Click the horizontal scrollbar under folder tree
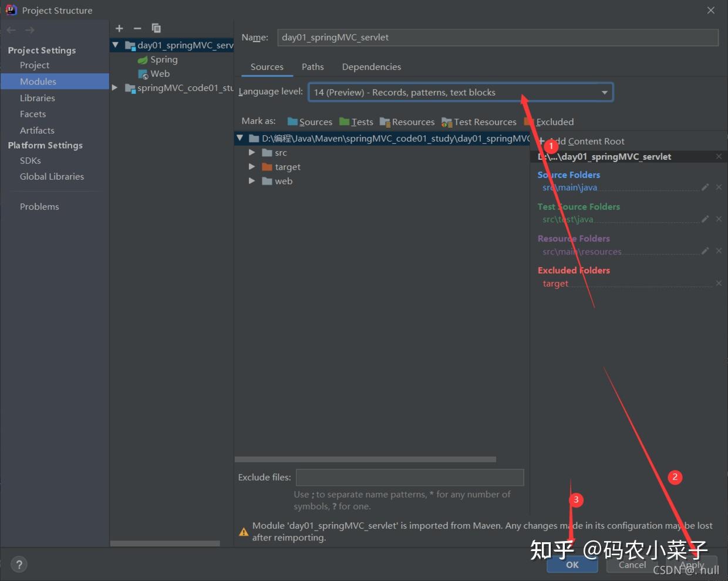Image resolution: width=728 pixels, height=581 pixels. coord(365,459)
